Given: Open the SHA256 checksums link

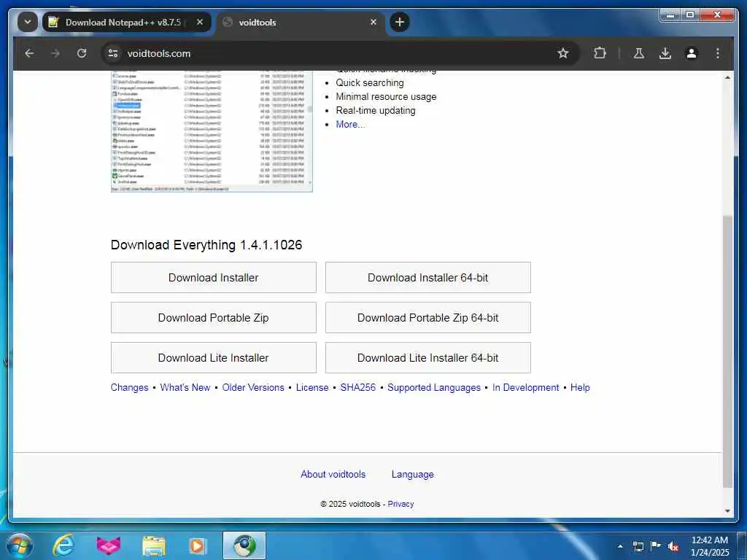Looking at the screenshot, I should click(x=357, y=388).
